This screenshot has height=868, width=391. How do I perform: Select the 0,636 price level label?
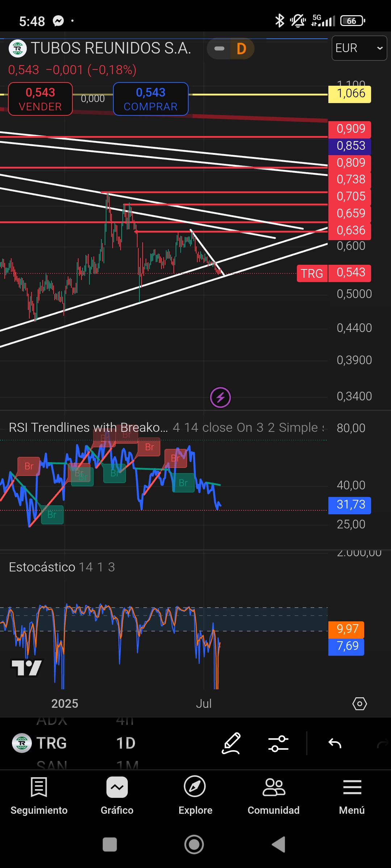click(x=350, y=231)
